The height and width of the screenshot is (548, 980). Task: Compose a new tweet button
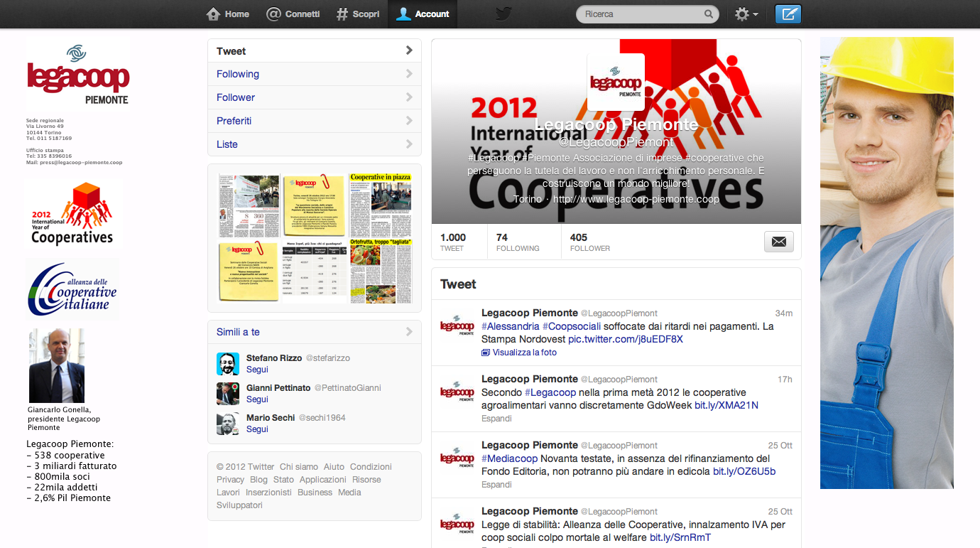click(x=788, y=14)
